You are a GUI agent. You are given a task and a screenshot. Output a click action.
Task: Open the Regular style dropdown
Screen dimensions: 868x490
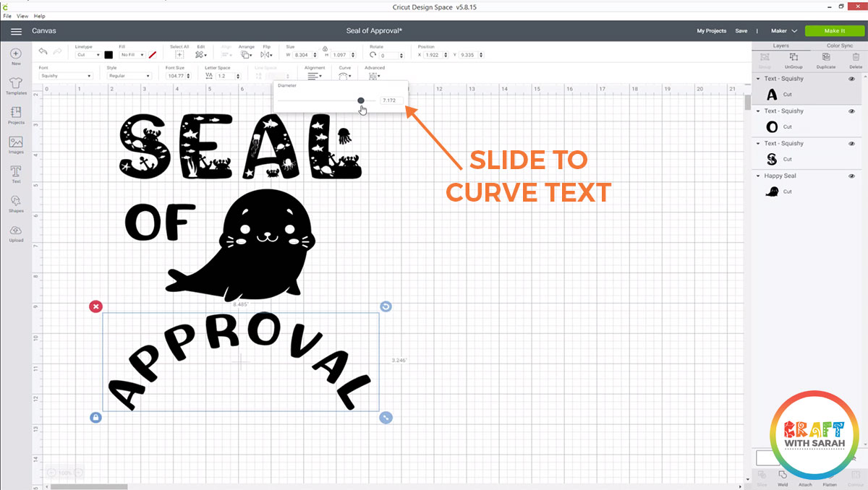(129, 75)
